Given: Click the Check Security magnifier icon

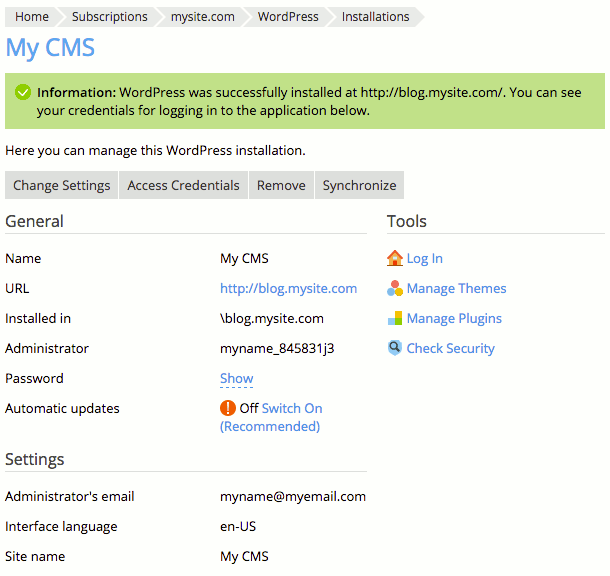Looking at the screenshot, I should tap(395, 348).
